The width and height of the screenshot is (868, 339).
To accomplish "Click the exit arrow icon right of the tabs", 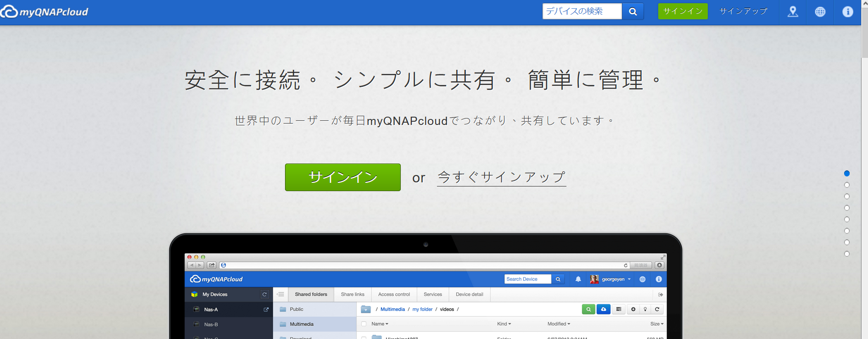I will click(x=661, y=294).
